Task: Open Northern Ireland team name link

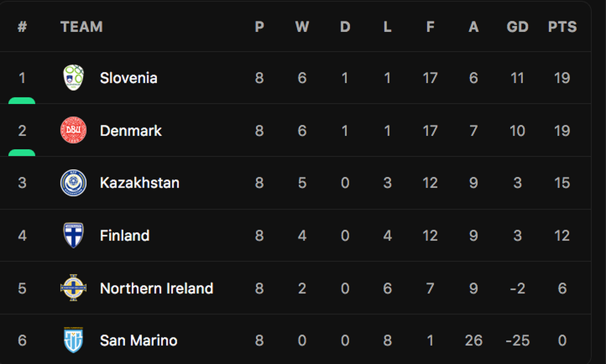Action: tap(156, 289)
